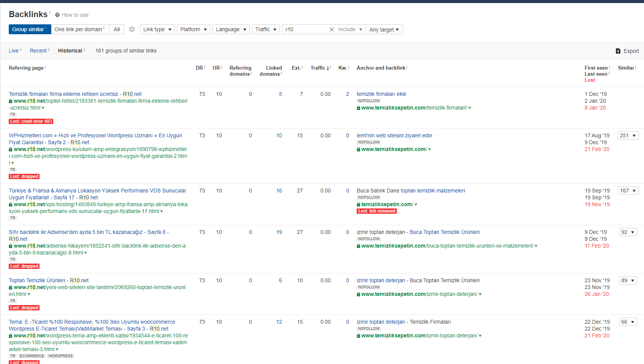Click the lock icon of toplist-hitlist URL
The height and width of the screenshot is (364, 644).
(x=11, y=101)
